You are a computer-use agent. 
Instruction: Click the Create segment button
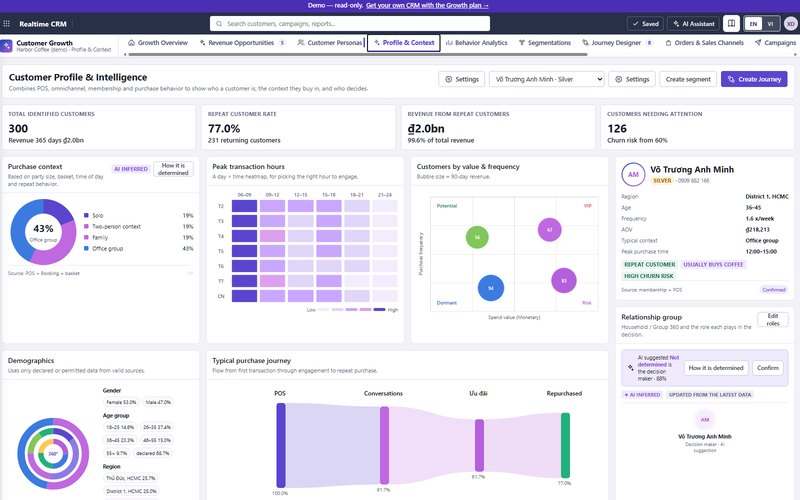pos(688,79)
